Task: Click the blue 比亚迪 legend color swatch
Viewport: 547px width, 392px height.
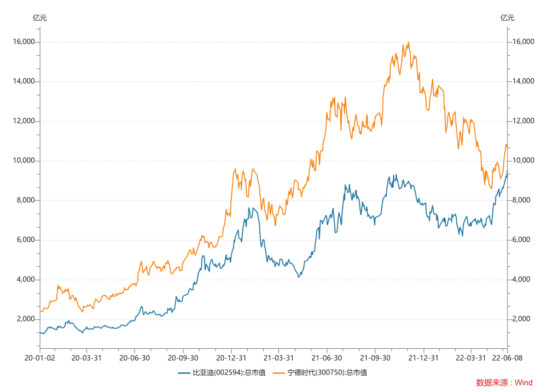Action: [x=184, y=373]
